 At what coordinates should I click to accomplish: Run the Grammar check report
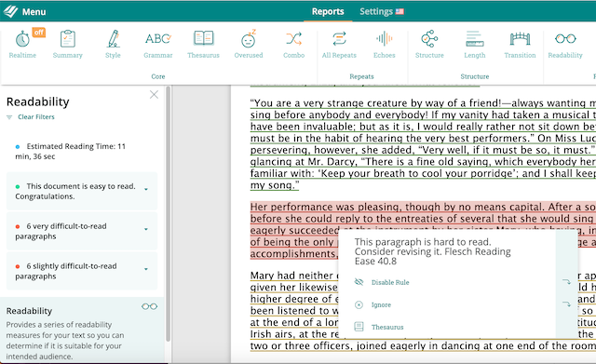[x=158, y=44]
